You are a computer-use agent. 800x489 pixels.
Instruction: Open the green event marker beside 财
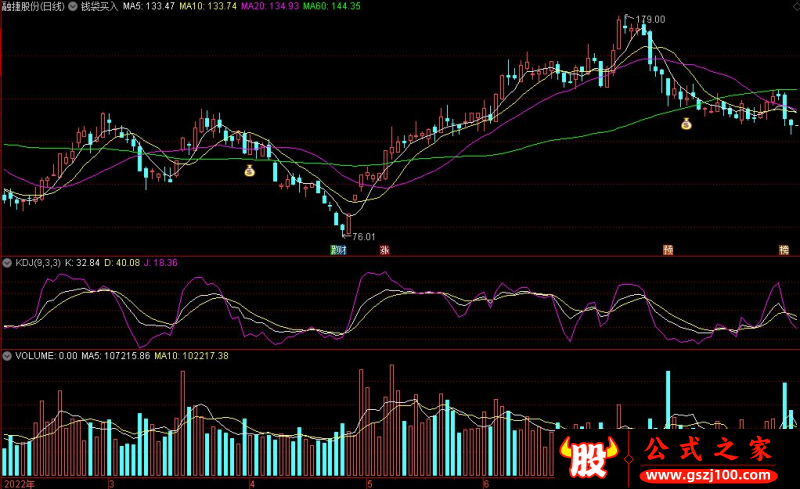point(334,250)
